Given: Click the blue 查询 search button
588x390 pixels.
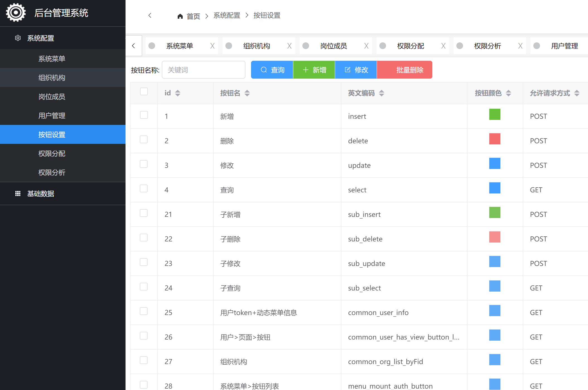Looking at the screenshot, I should pos(272,70).
